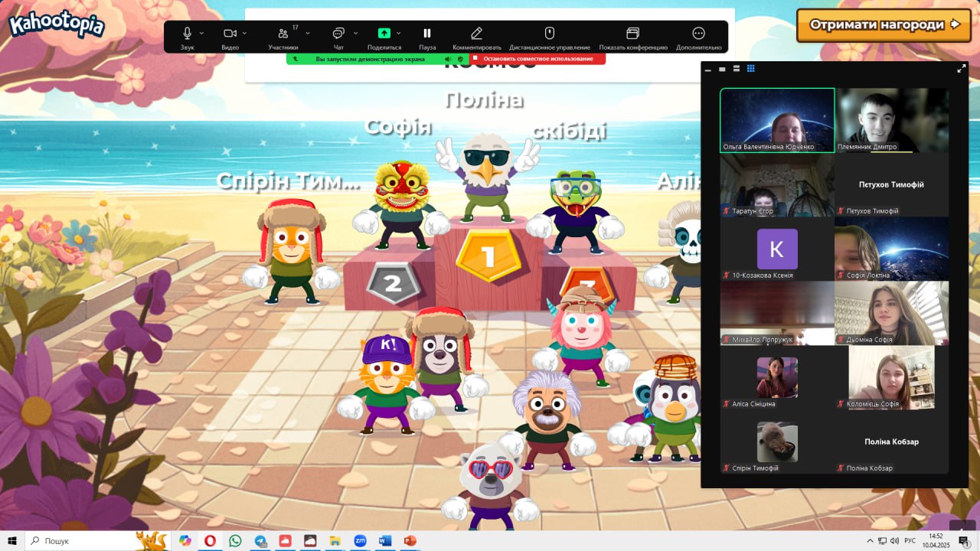Open the Чат chat icon

click(338, 34)
